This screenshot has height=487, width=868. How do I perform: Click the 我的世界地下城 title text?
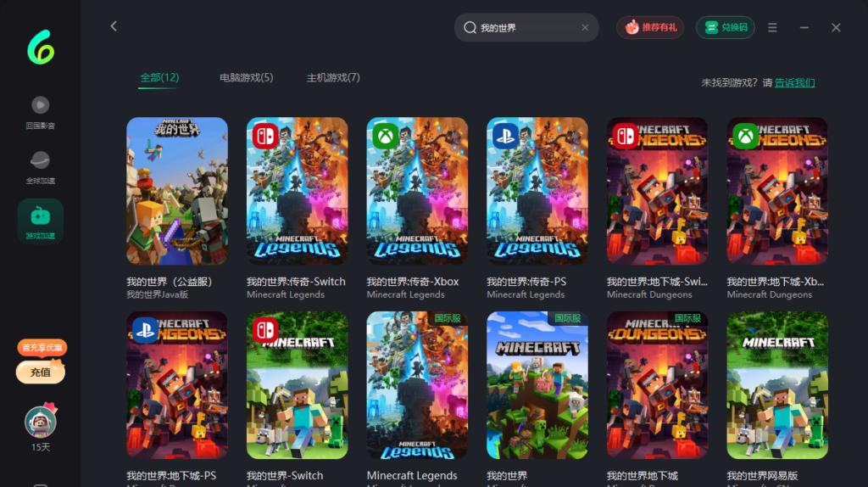point(643,475)
